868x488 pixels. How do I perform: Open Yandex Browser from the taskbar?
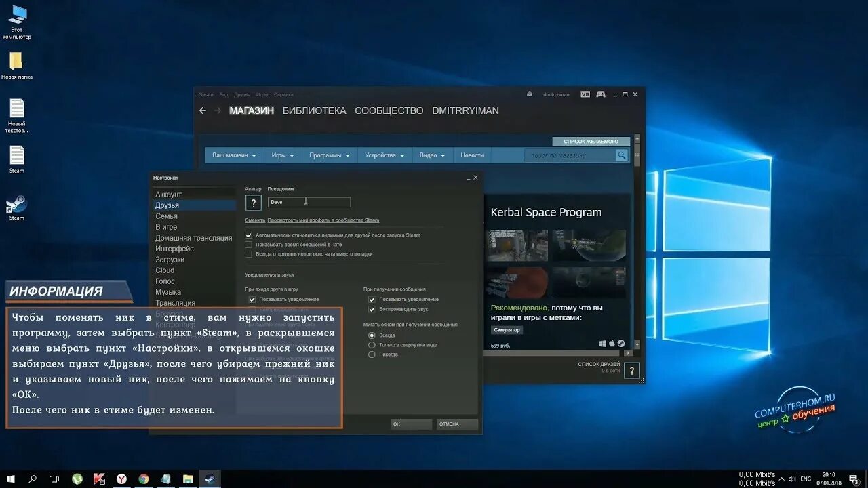[121, 479]
